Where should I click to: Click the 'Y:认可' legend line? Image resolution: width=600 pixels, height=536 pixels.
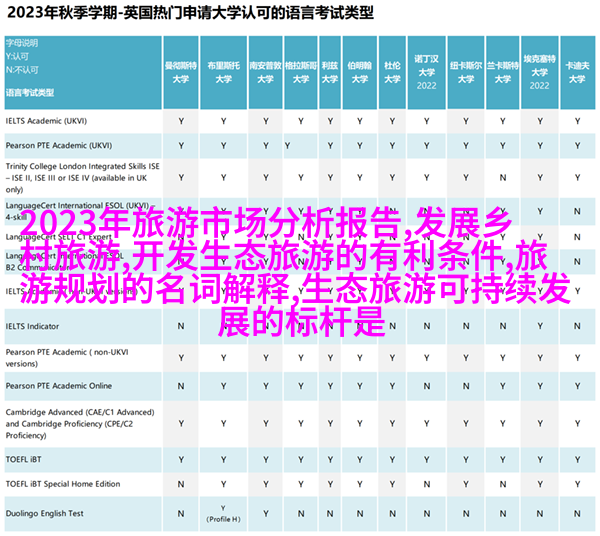17,56
